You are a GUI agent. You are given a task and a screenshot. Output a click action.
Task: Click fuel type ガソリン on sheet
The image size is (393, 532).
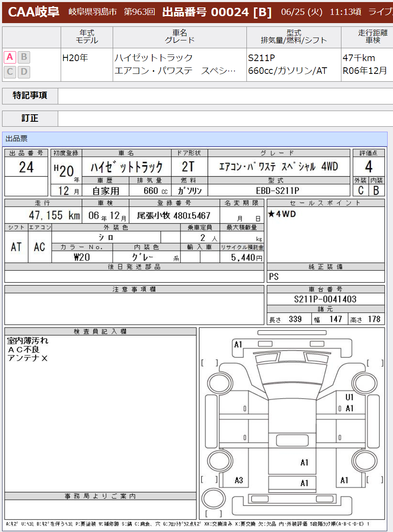coord(190,191)
